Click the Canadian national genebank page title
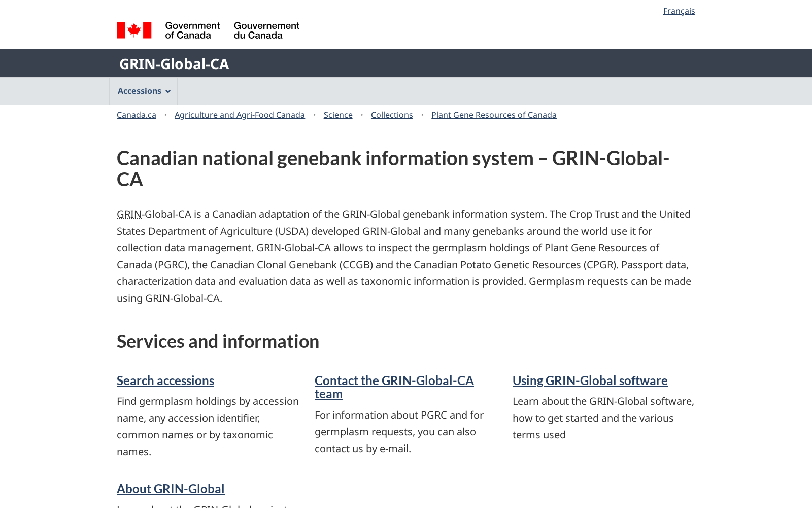This screenshot has height=508, width=812. click(393, 169)
